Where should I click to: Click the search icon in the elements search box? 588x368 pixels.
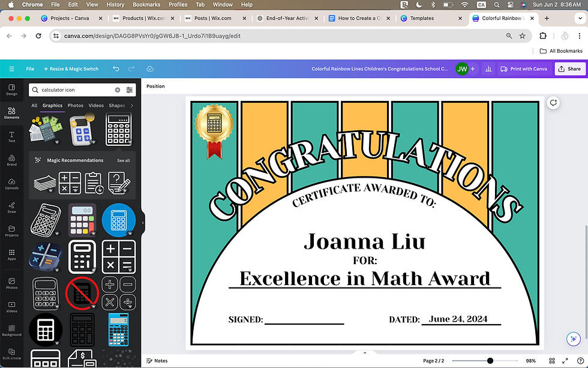click(x=35, y=90)
